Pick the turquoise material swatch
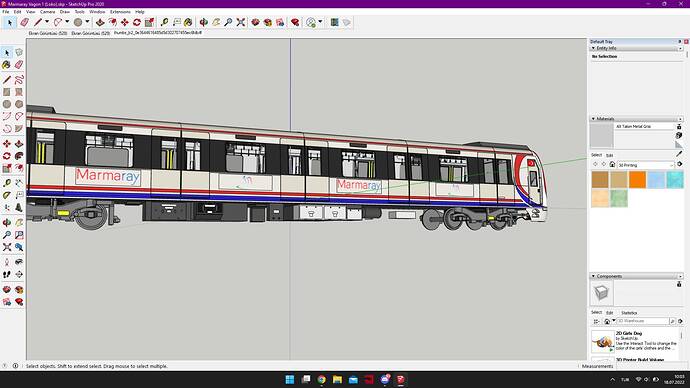Image resolution: width=690 pixels, height=388 pixels. pyautogui.click(x=675, y=180)
